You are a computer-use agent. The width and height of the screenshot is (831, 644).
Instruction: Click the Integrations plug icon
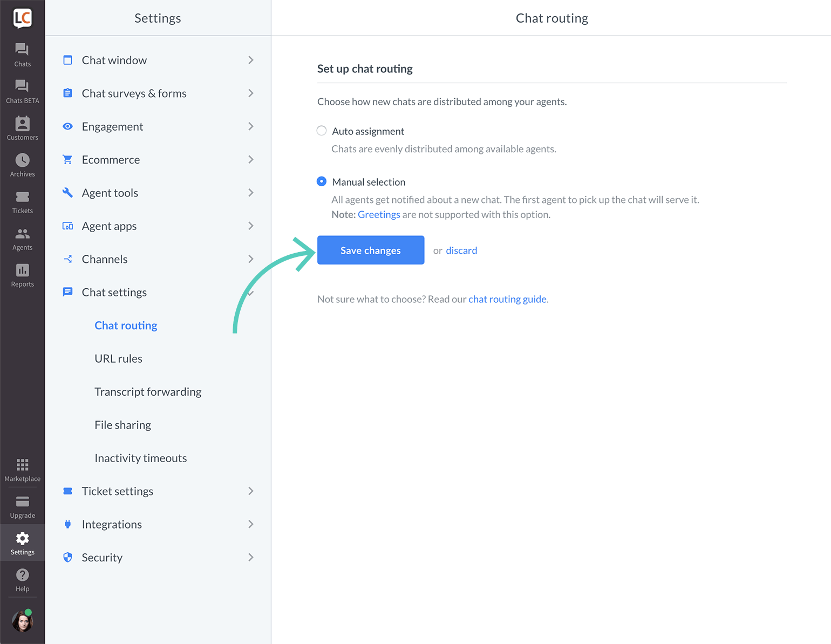(67, 524)
